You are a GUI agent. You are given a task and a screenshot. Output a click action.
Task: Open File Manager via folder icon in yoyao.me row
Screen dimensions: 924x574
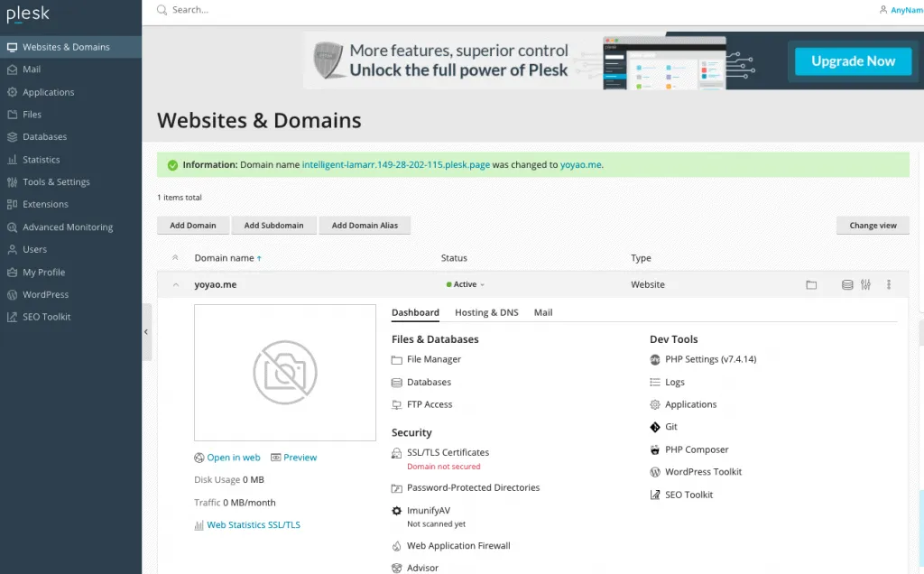(x=811, y=284)
